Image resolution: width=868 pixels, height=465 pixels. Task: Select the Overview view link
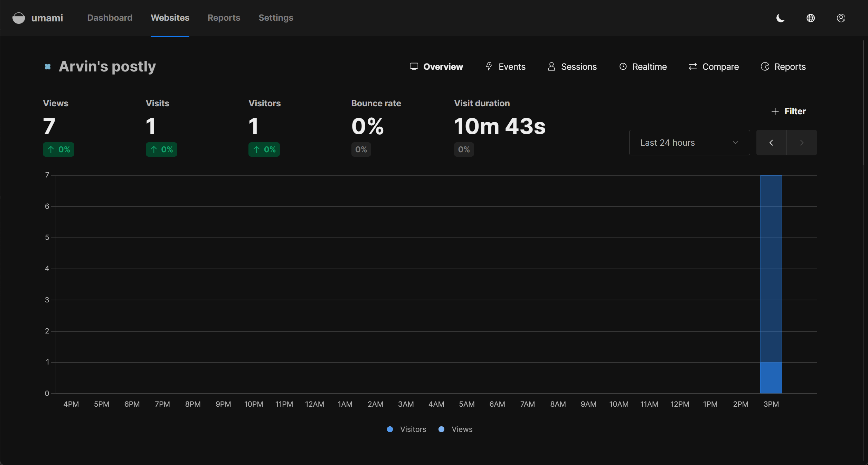point(436,67)
